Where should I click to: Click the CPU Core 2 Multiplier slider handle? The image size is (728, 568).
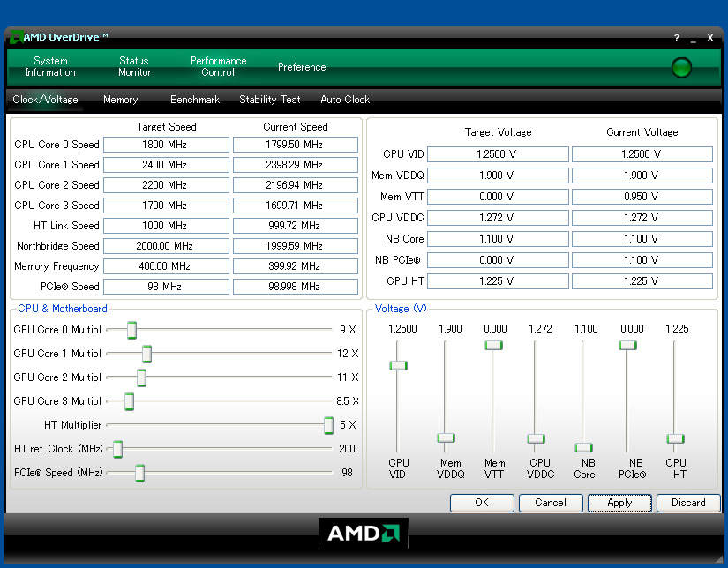tap(141, 377)
